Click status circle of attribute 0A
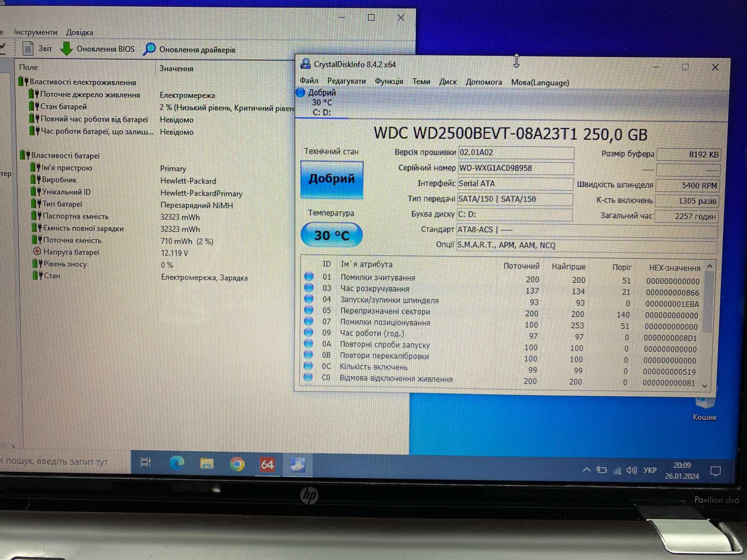 309,343
